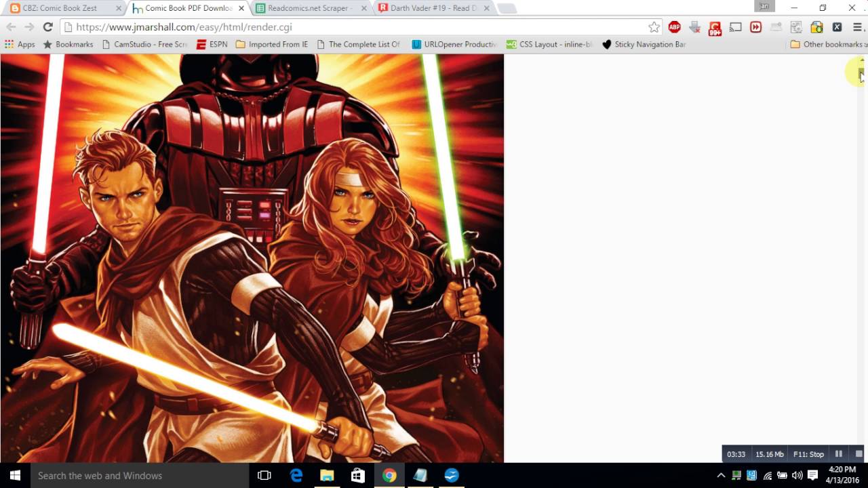Click the yellow folder download extension icon
The height and width of the screenshot is (488, 868).
coord(816,27)
